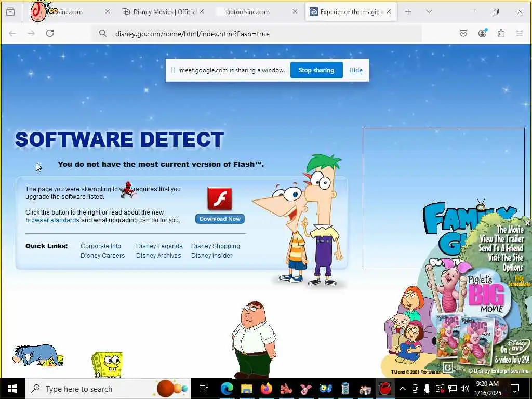This screenshot has width=532, height=399.
Task: Show hidden system tray icons
Action: point(403,389)
